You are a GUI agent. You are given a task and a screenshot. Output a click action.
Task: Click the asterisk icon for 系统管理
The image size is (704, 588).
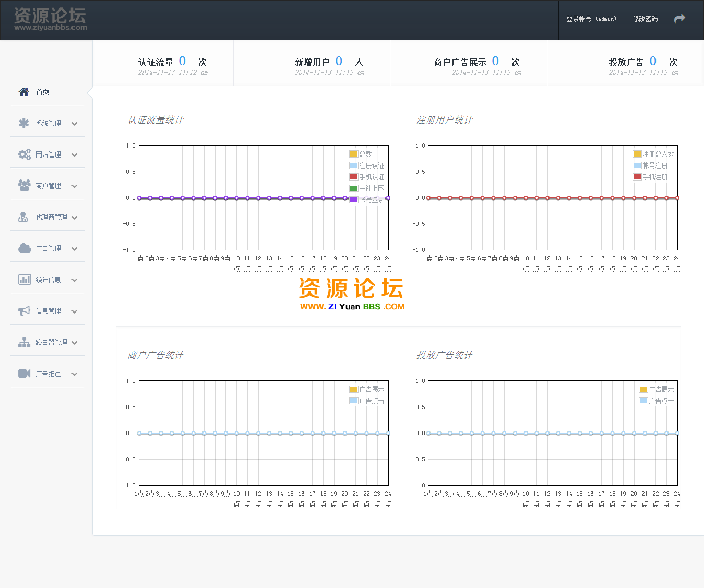coord(24,123)
